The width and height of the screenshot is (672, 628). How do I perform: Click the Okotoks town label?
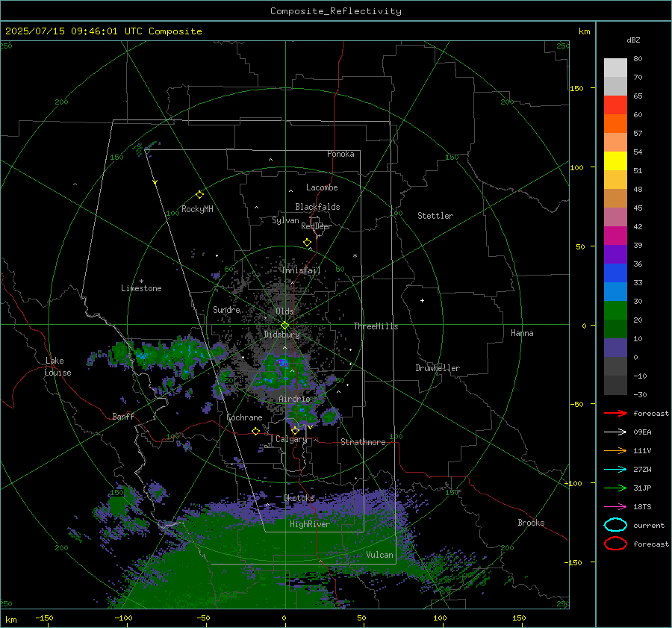(299, 498)
